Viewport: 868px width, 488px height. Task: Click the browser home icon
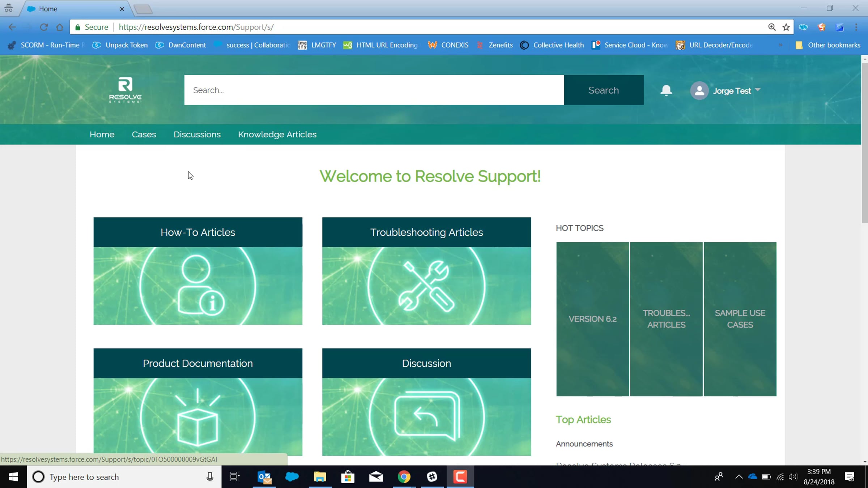[x=60, y=27]
